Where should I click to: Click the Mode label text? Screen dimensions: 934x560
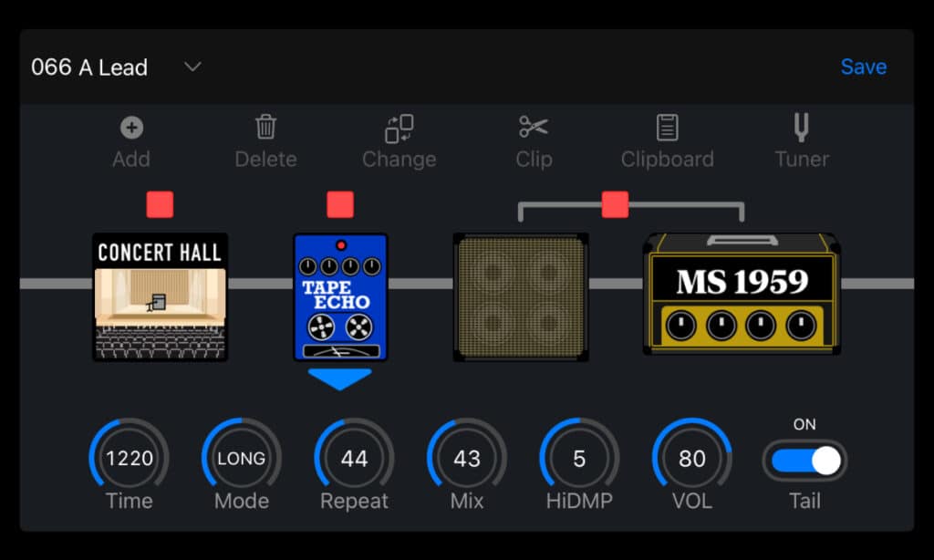pos(241,501)
